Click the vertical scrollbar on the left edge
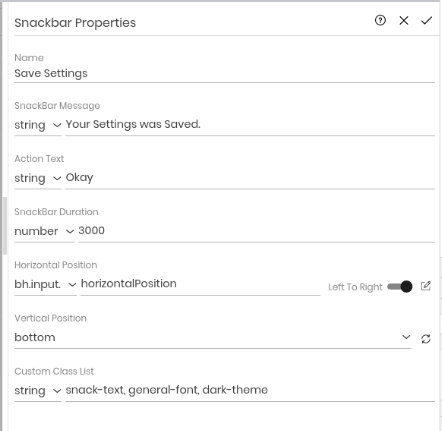Screen dimensions: 442x431 click(x=5, y=226)
